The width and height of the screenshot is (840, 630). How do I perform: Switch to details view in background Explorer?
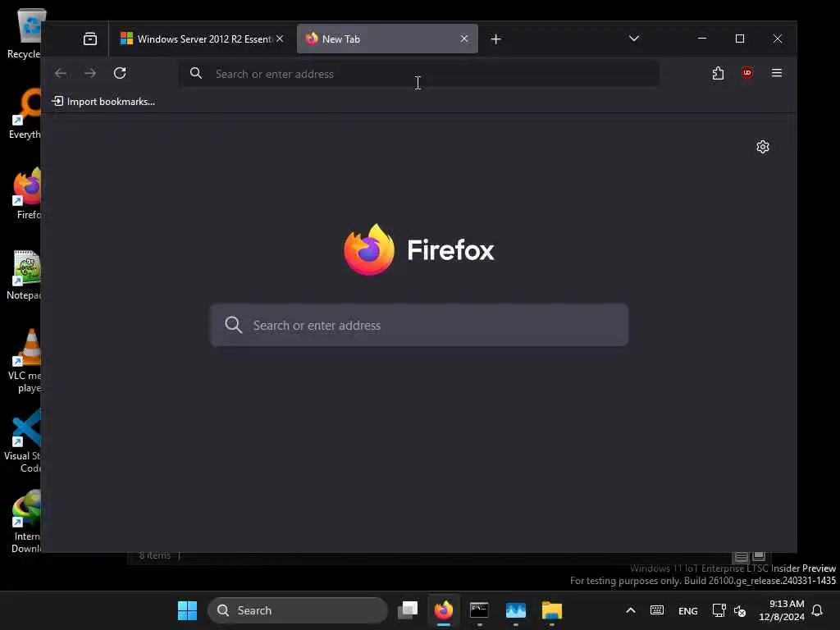tap(741, 557)
